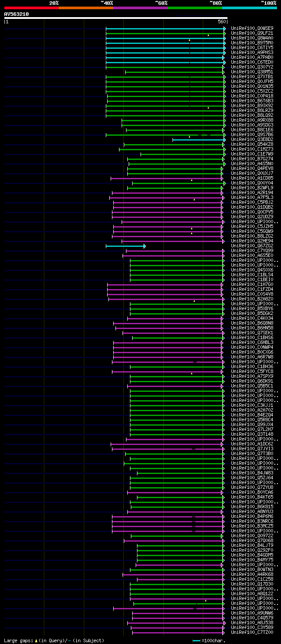Select hit label UniRef100_C1H7G0
Screen dimensions: 281x644
(x=252, y=284)
